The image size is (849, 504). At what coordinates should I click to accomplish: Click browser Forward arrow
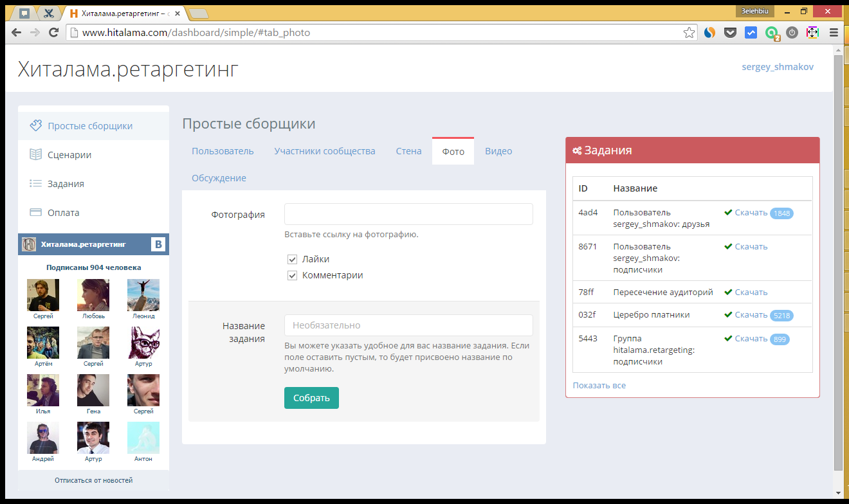35,32
